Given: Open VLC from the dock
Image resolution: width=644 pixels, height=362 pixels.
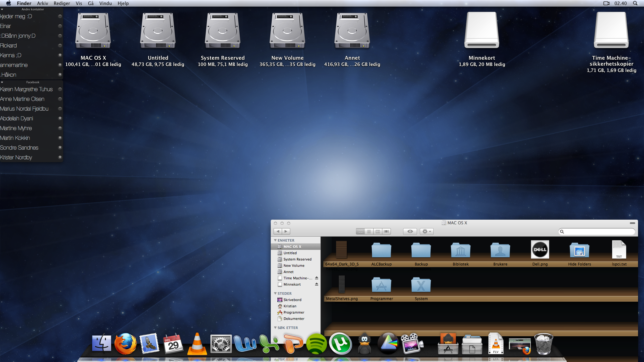Looking at the screenshot, I should [197, 344].
